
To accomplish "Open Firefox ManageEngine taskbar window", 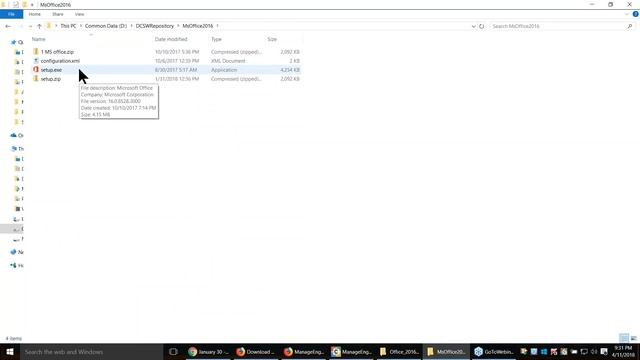I will coord(304,352).
